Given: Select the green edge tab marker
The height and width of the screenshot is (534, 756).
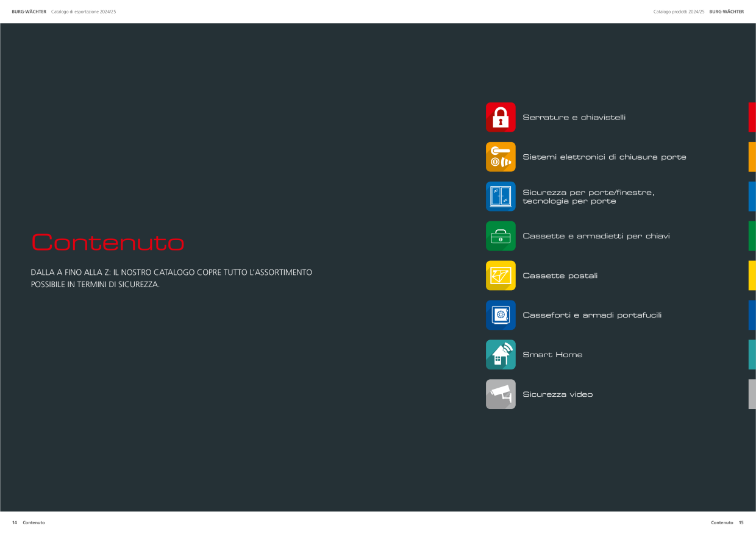Looking at the screenshot, I should point(752,236).
